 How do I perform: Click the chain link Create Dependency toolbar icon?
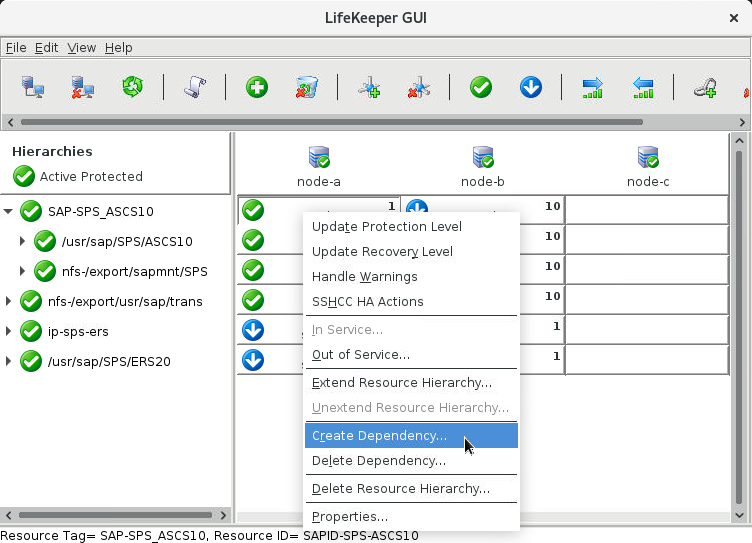(x=705, y=87)
